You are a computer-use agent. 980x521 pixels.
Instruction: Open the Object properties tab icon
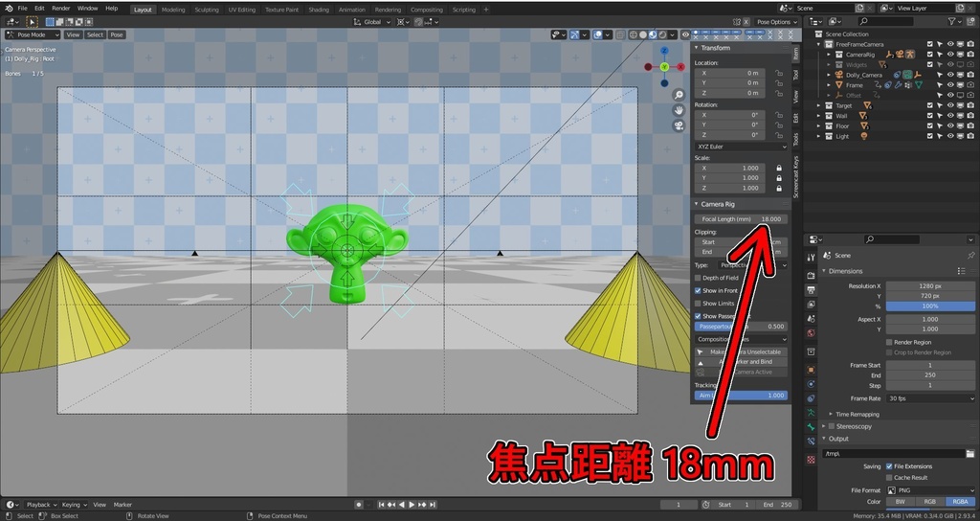pyautogui.click(x=811, y=370)
